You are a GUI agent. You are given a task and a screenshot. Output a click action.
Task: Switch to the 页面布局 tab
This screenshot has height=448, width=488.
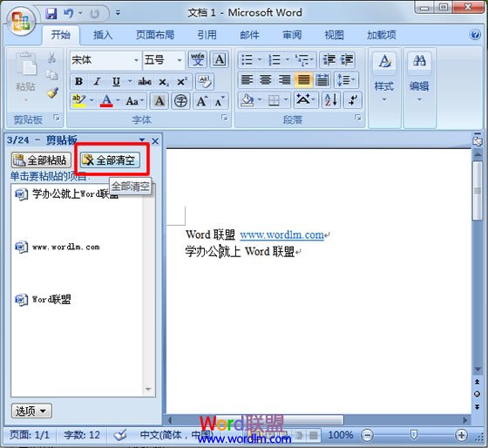click(155, 35)
